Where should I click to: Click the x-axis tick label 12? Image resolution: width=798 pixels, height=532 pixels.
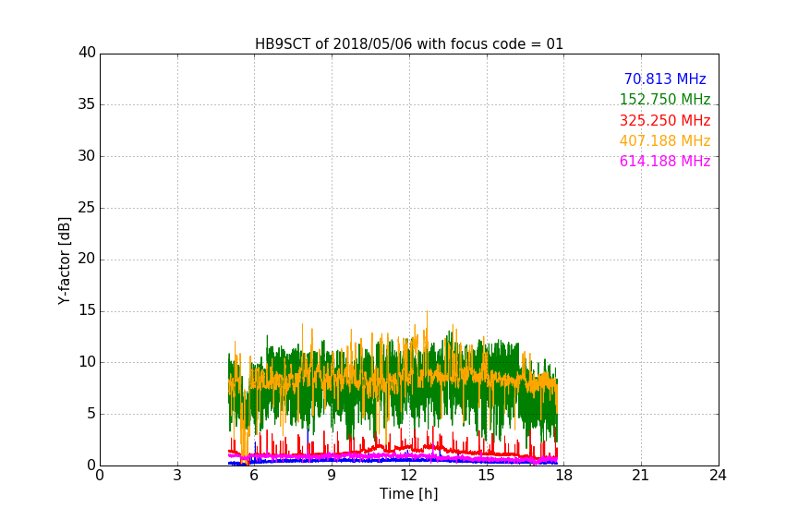coord(409,476)
